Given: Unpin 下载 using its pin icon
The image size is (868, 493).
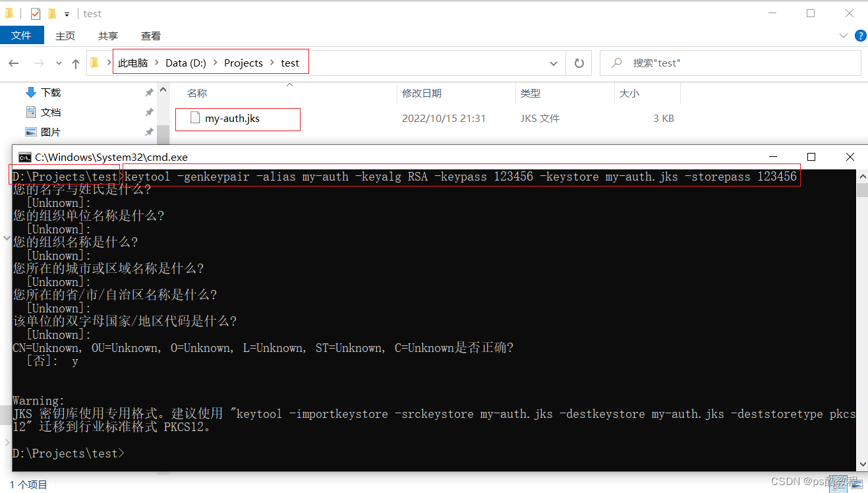Looking at the screenshot, I should [150, 92].
